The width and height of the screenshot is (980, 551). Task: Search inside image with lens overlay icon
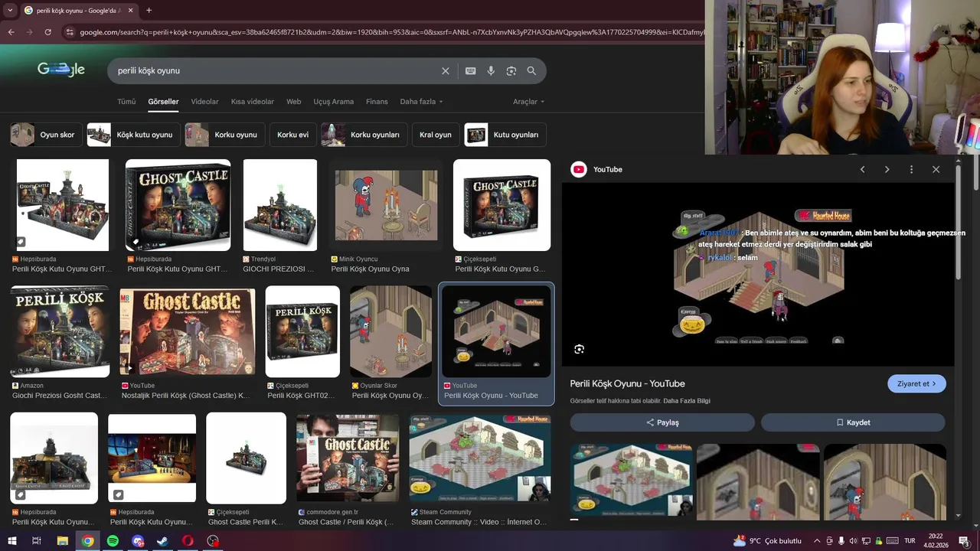click(x=579, y=349)
